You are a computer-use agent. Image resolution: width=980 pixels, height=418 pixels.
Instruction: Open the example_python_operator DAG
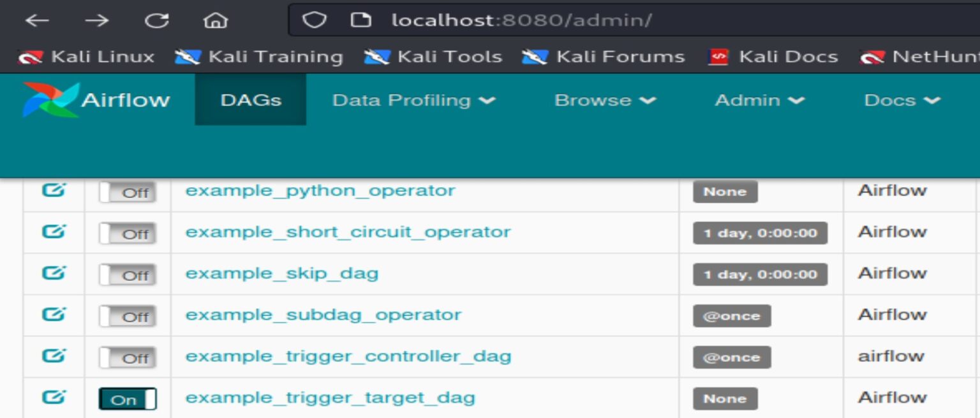pos(319,190)
